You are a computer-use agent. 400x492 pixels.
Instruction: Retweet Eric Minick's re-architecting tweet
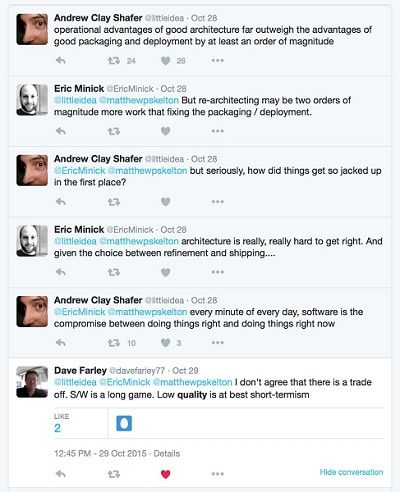coord(114,131)
